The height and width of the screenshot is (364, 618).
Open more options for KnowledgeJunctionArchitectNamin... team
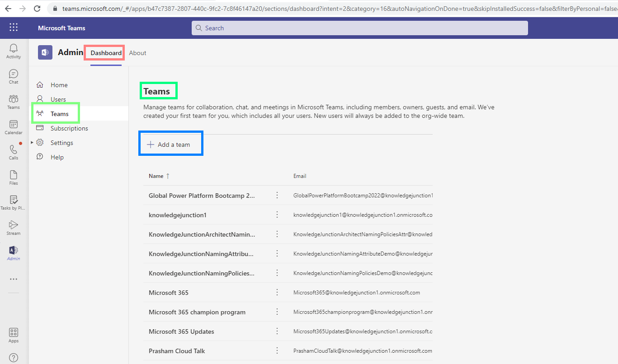(277, 234)
